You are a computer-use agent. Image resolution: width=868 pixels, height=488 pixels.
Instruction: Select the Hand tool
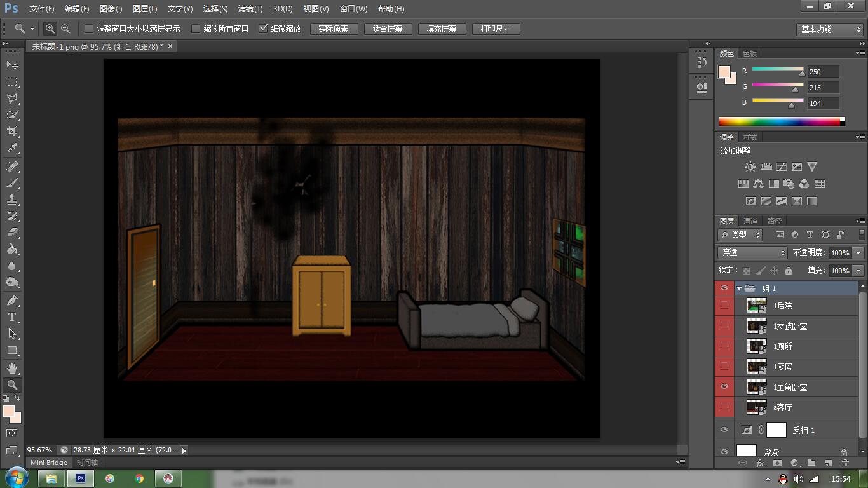pos(12,368)
